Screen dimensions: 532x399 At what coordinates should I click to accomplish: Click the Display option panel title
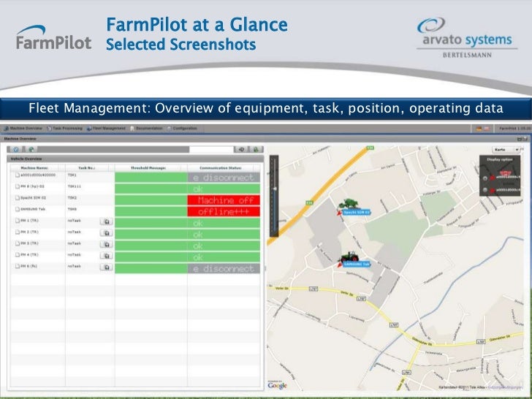(x=499, y=159)
